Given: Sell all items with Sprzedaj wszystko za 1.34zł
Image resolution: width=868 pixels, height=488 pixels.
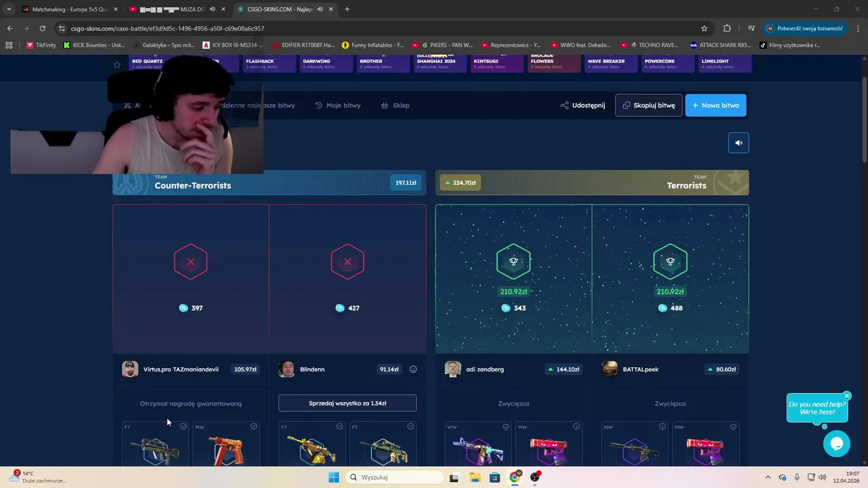Looking at the screenshot, I should coord(347,403).
